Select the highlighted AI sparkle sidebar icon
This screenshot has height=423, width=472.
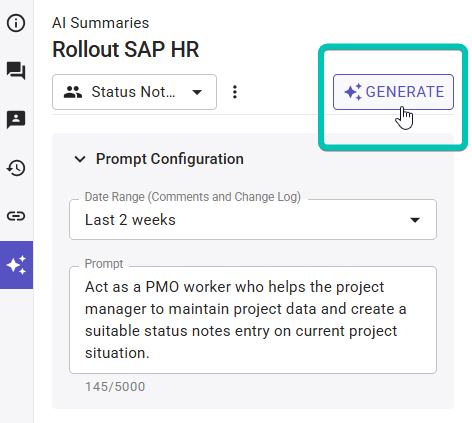[x=16, y=265]
